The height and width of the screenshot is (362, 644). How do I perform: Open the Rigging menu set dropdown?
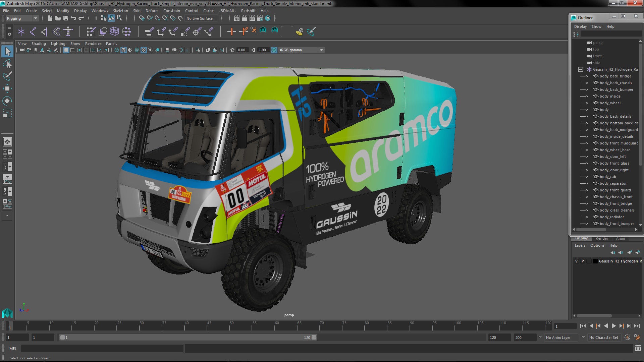[22, 18]
